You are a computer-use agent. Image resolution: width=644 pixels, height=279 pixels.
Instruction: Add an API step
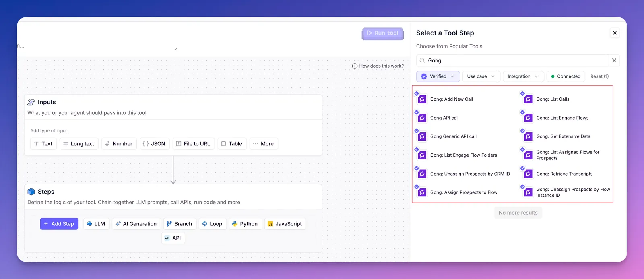[173, 238]
